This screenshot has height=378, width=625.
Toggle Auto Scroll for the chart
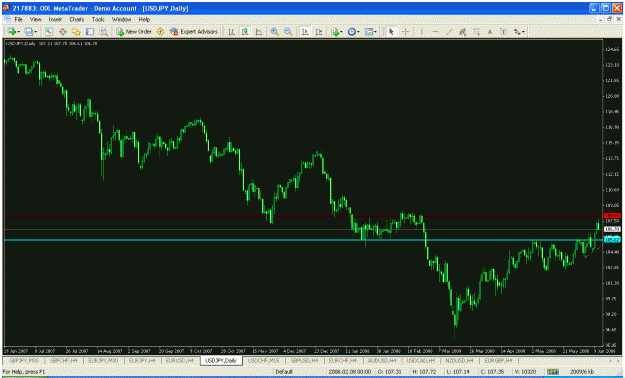pyautogui.click(x=305, y=32)
